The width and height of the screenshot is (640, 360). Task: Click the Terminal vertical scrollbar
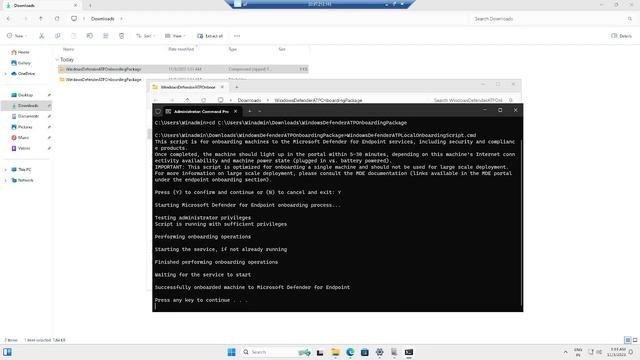point(521,222)
